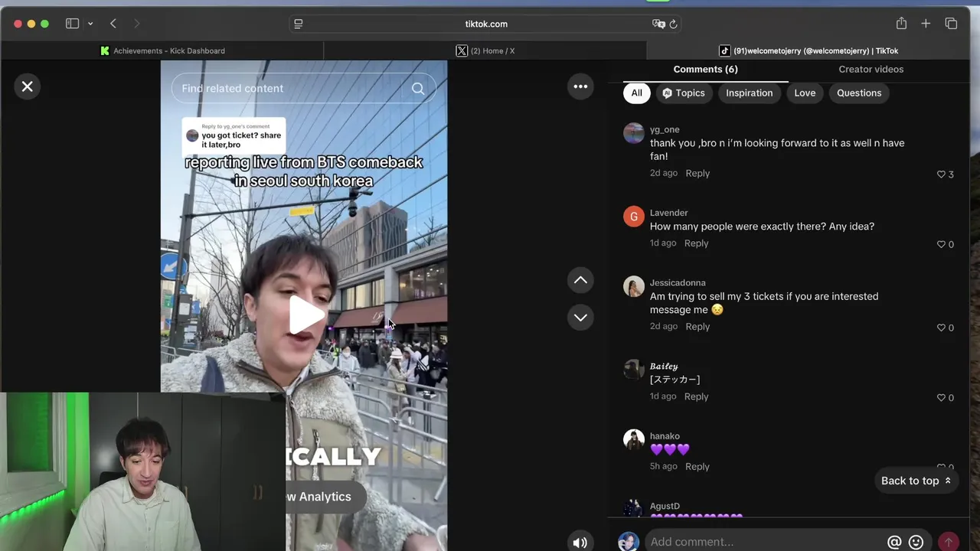Open the emoji picker in comment box

pyautogui.click(x=916, y=543)
